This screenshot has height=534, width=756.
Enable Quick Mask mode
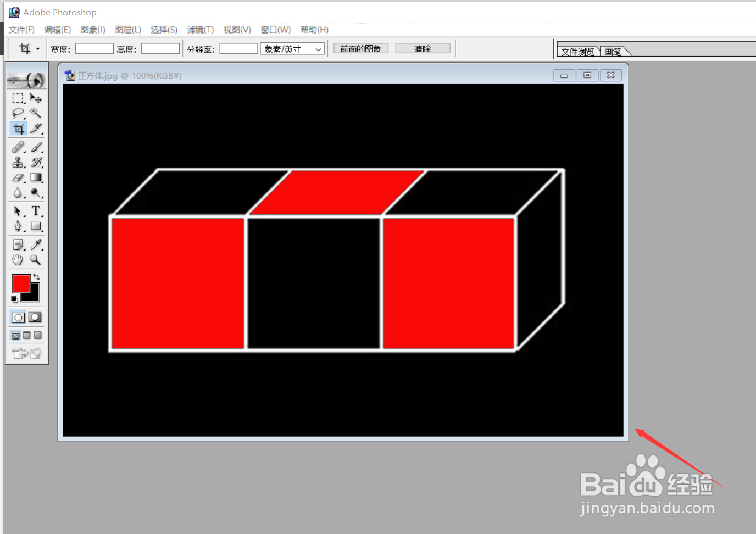point(35,318)
